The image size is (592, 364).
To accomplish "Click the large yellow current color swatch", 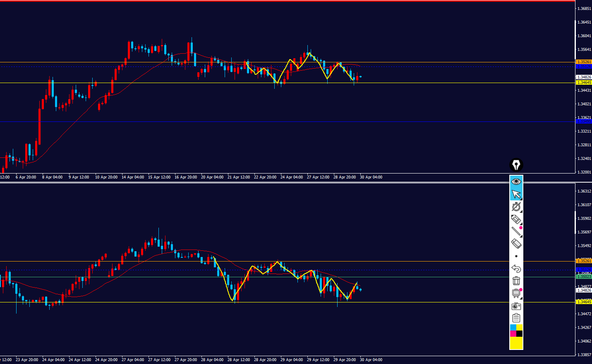I will (x=516, y=343).
